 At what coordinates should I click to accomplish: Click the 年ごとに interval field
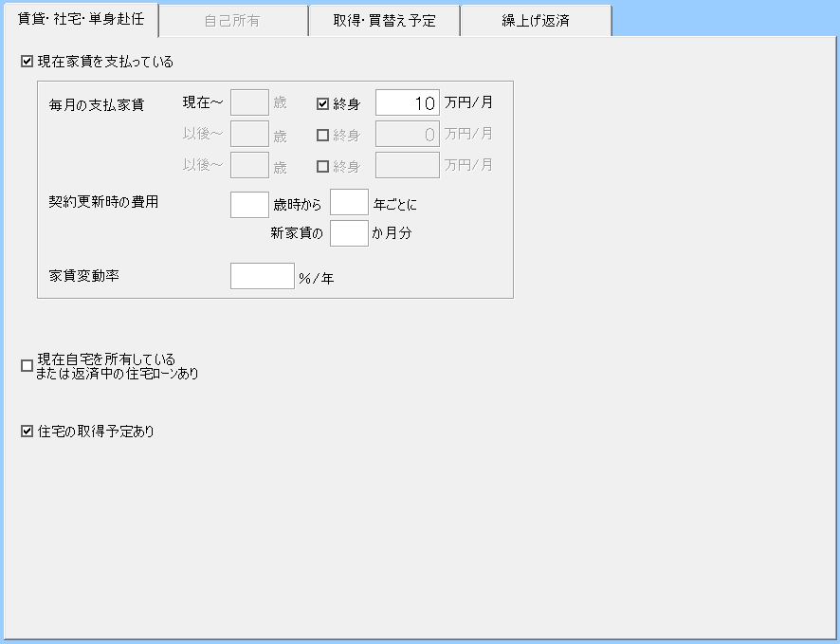pyautogui.click(x=349, y=204)
